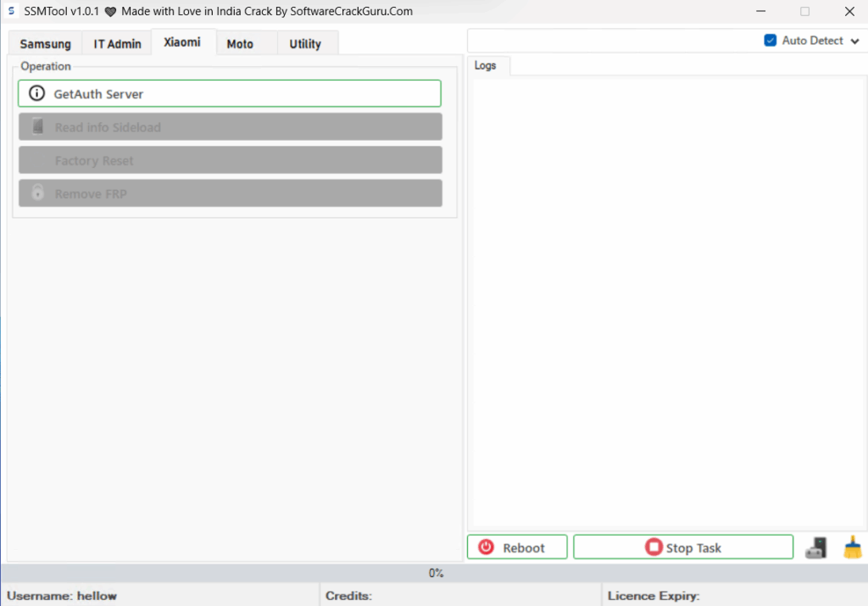Click the phone icon beside Read info Sideload

[x=37, y=126]
